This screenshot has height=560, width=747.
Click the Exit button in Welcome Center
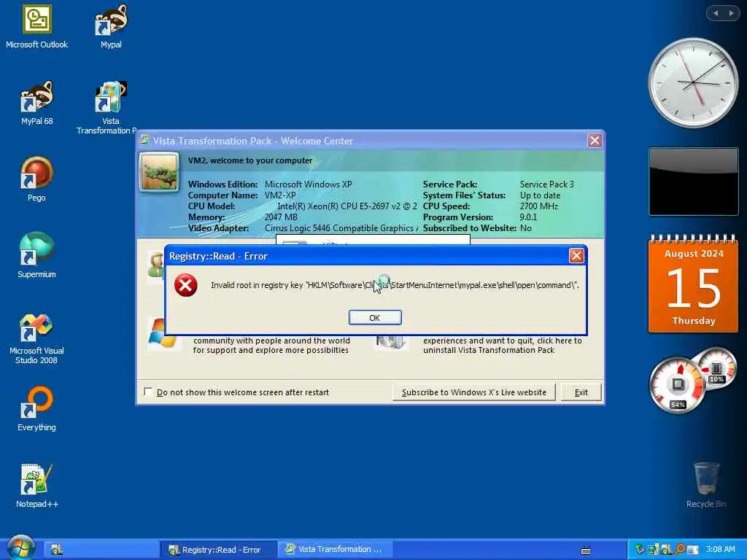[x=581, y=392]
